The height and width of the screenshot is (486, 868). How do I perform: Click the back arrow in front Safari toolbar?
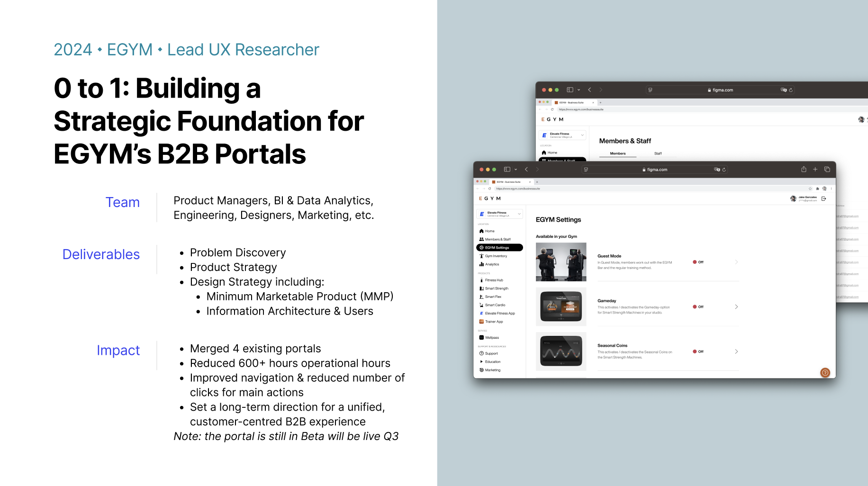pyautogui.click(x=526, y=169)
